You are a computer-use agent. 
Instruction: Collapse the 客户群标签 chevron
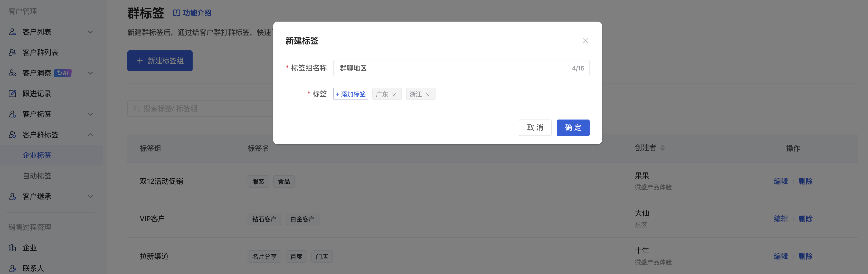pyautogui.click(x=90, y=135)
